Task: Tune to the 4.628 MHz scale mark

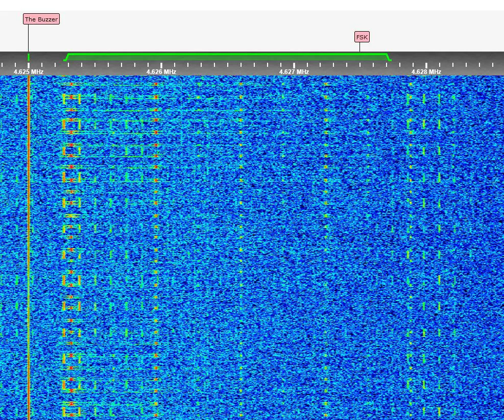Action: [426, 72]
